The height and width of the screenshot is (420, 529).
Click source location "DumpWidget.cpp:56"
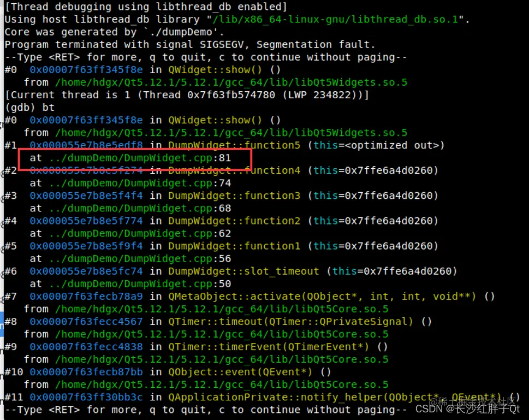point(177,259)
